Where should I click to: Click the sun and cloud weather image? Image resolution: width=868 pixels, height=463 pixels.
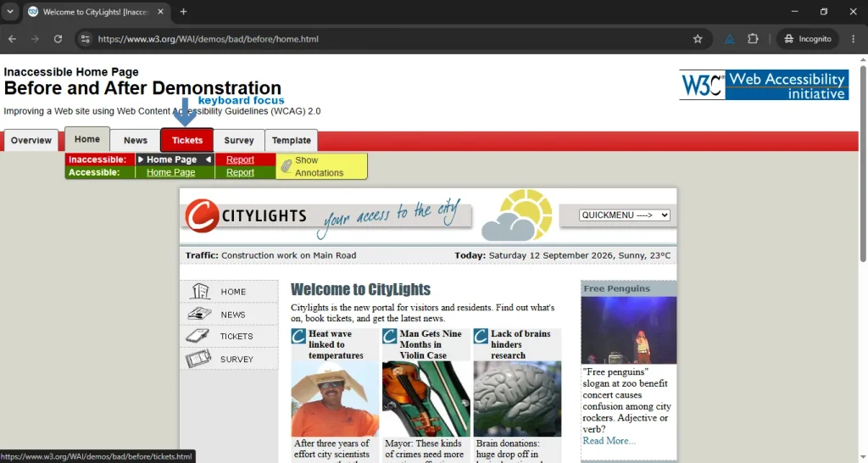pyautogui.click(x=516, y=215)
